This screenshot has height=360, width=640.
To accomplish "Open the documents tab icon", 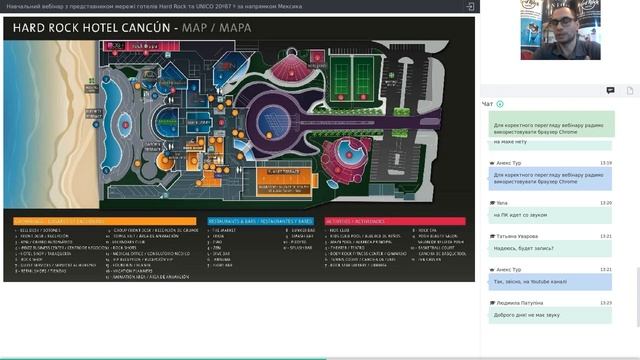I will tap(630, 91).
